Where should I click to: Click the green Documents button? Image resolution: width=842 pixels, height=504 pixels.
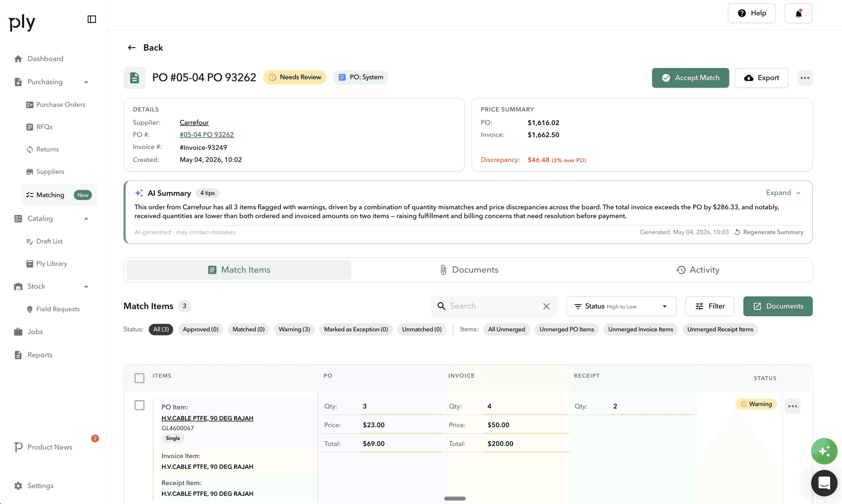click(x=778, y=306)
